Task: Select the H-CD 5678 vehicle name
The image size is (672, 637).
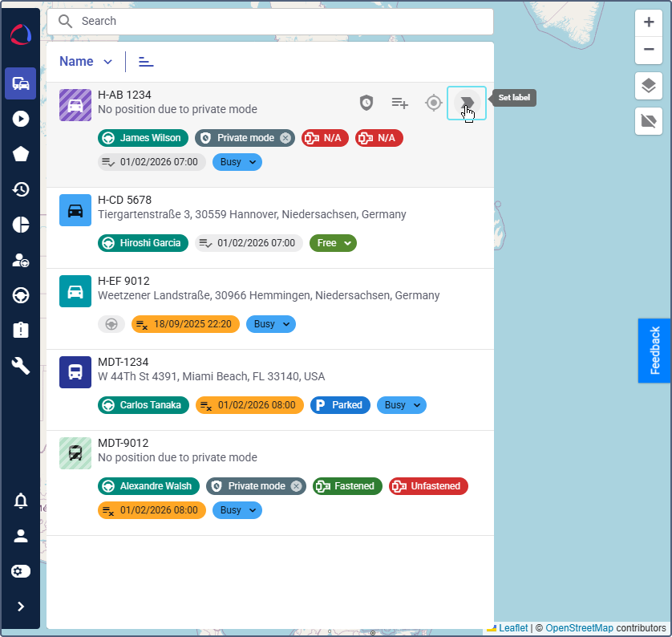Action: pos(125,201)
